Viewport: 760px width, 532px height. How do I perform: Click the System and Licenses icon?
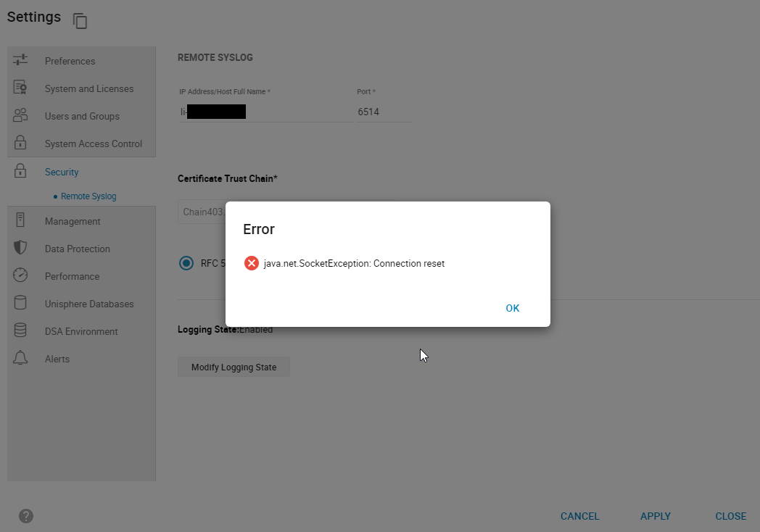20,88
